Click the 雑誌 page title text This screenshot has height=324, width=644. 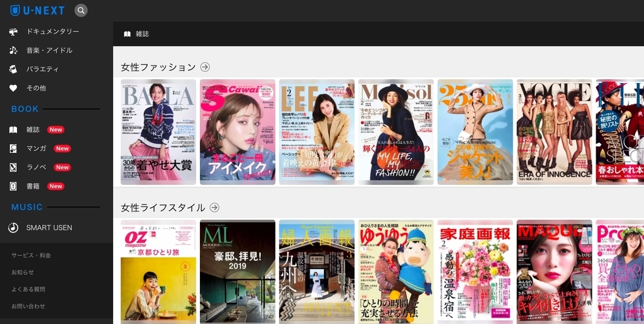coord(142,34)
